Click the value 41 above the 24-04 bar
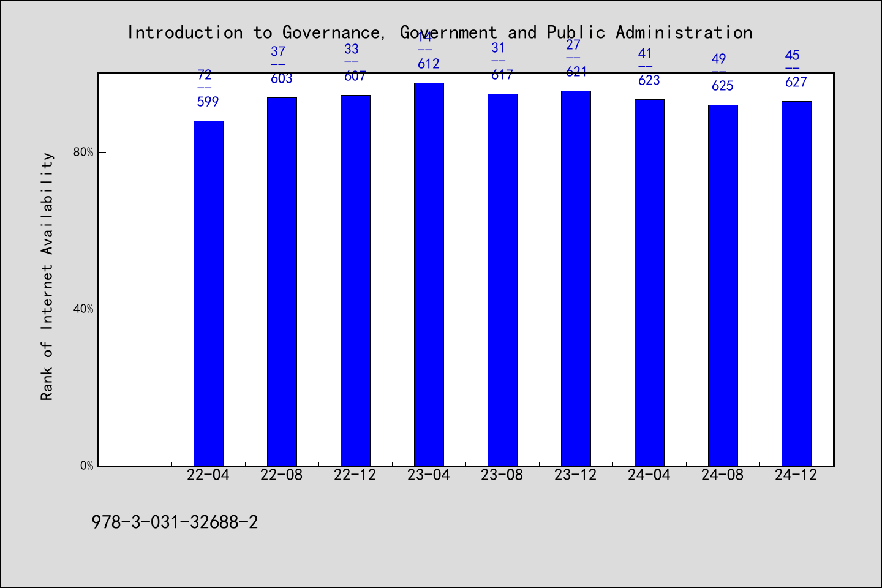882x588 pixels. (x=645, y=53)
